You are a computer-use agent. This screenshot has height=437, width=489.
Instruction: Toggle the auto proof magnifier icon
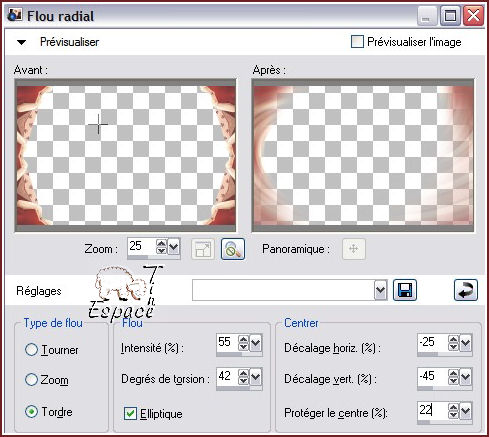(233, 249)
